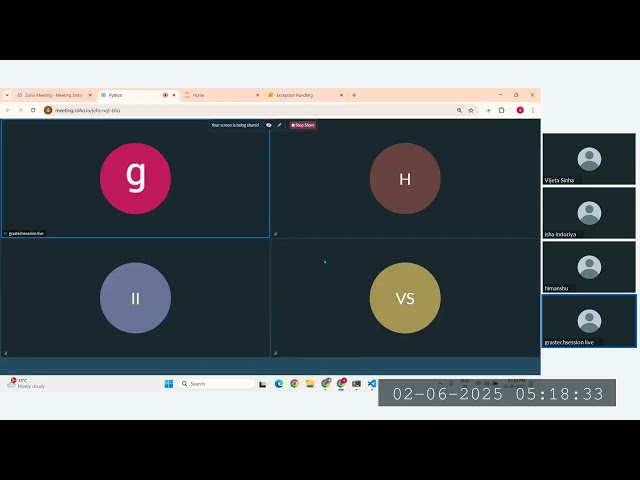Select the g participant avatar tile
Screen dimensions: 640x480
(136, 178)
